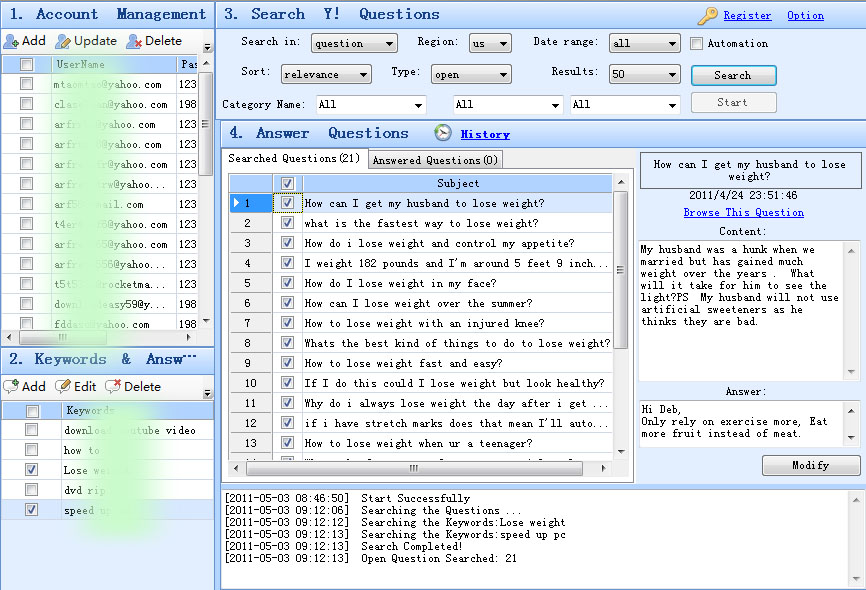Check the 'how to' keyword checkbox

31,450
